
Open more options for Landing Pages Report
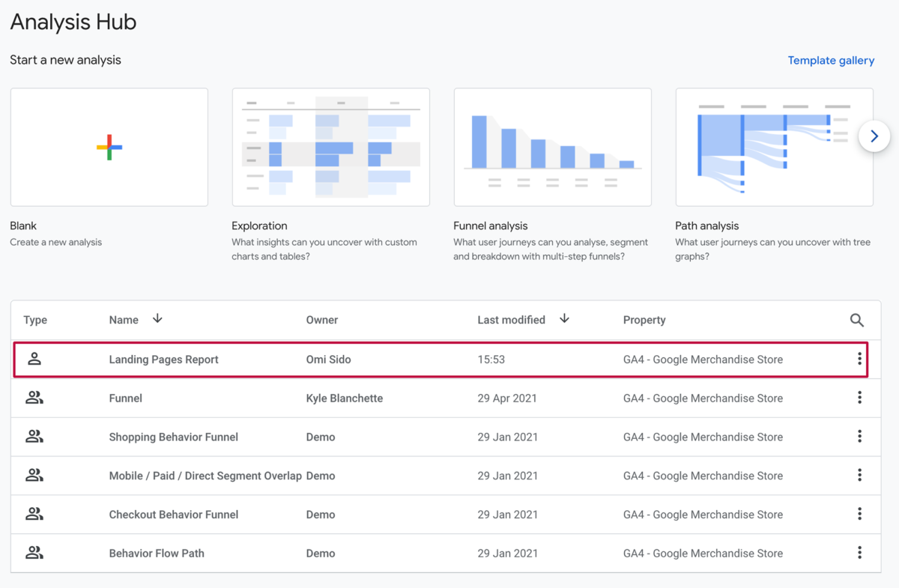859,359
